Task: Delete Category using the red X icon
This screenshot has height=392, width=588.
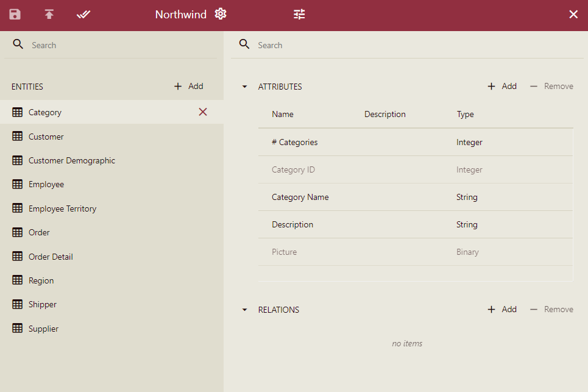Action: click(202, 112)
